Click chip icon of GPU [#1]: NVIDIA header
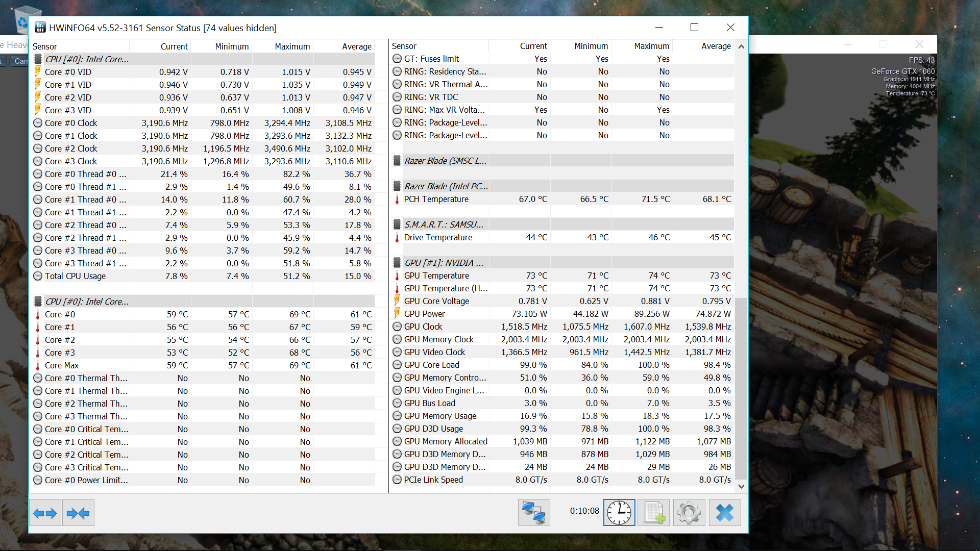The image size is (980, 551). [397, 263]
